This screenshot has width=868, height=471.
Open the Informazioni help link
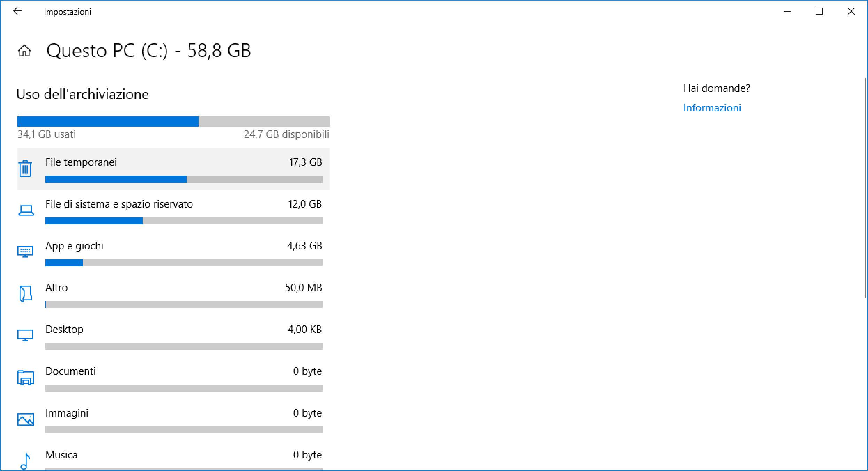coord(712,108)
